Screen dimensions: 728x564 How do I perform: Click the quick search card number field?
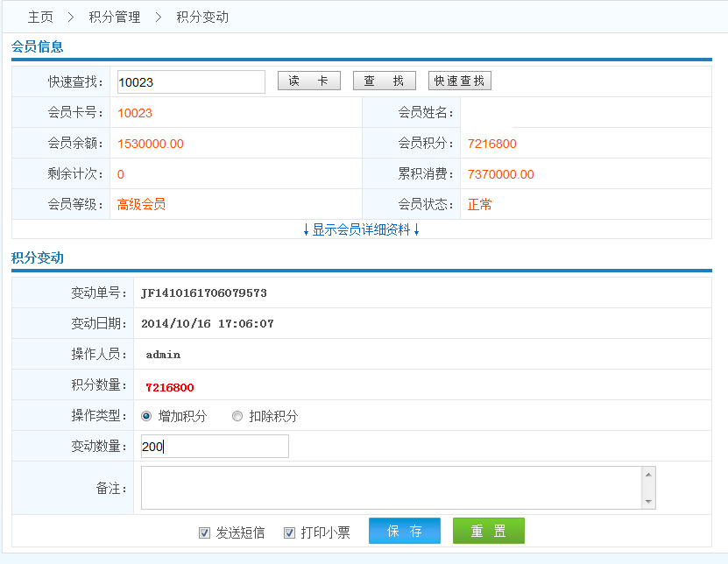(x=191, y=82)
